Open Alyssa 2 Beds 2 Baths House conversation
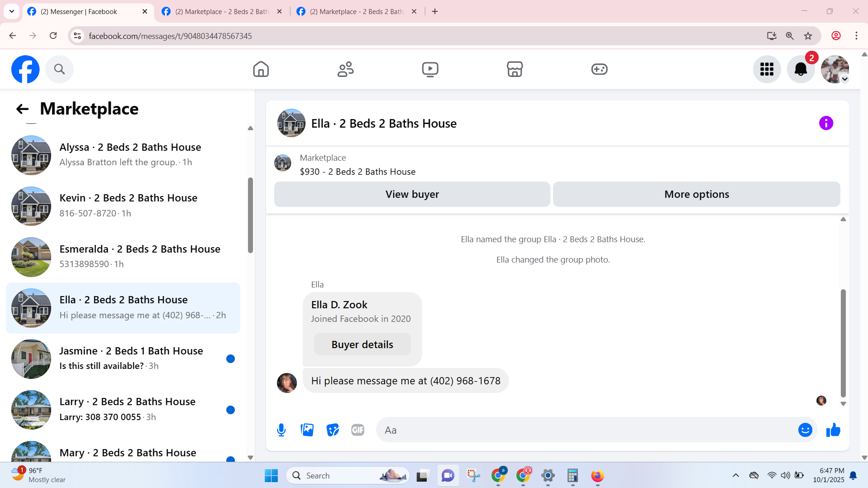This screenshot has height=488, width=868. point(123,155)
